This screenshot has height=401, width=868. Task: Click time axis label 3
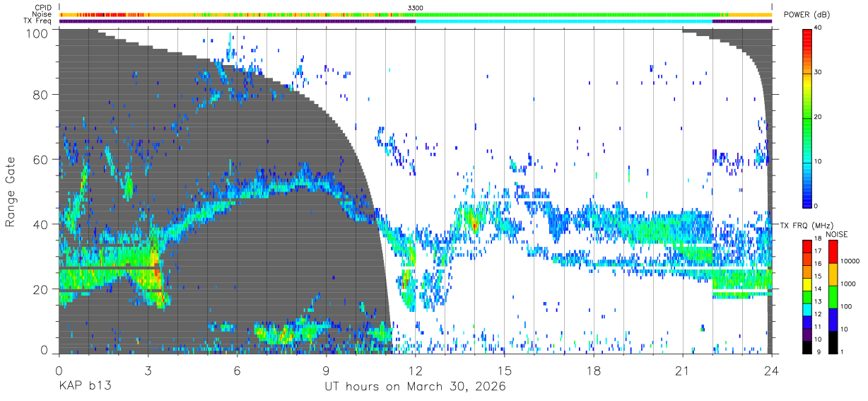tap(148, 370)
